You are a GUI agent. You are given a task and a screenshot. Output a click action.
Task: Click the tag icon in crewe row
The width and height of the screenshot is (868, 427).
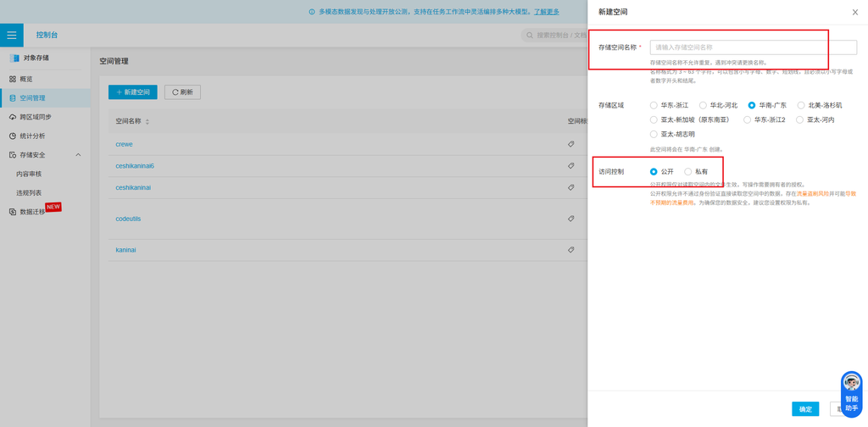[x=570, y=144]
